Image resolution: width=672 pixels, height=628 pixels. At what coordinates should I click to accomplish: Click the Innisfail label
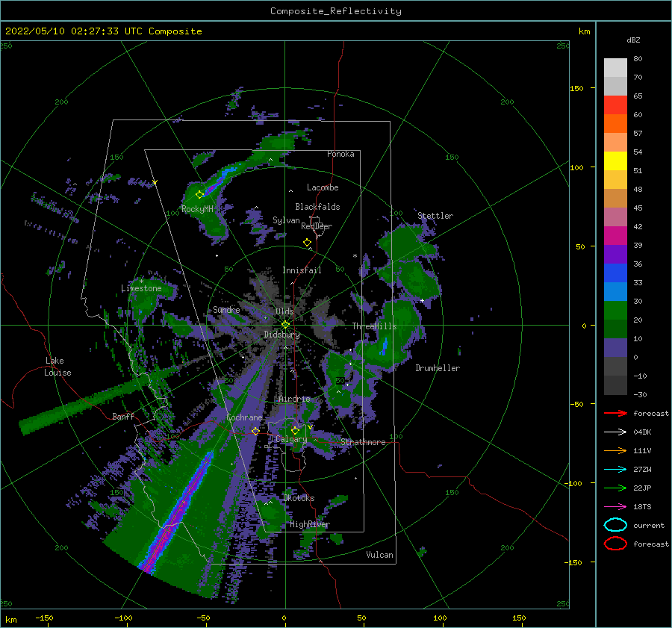pyautogui.click(x=302, y=270)
